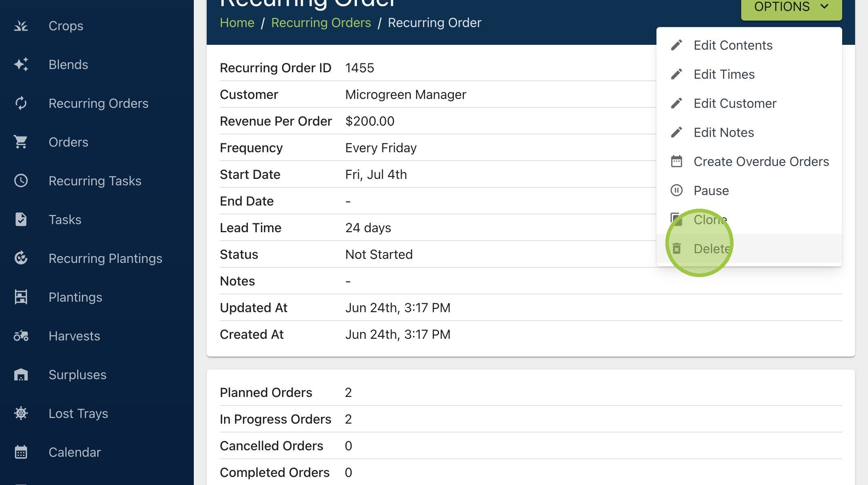Choose Edit Contents from options menu
Viewport: 868px width, 485px height.
[749, 45]
